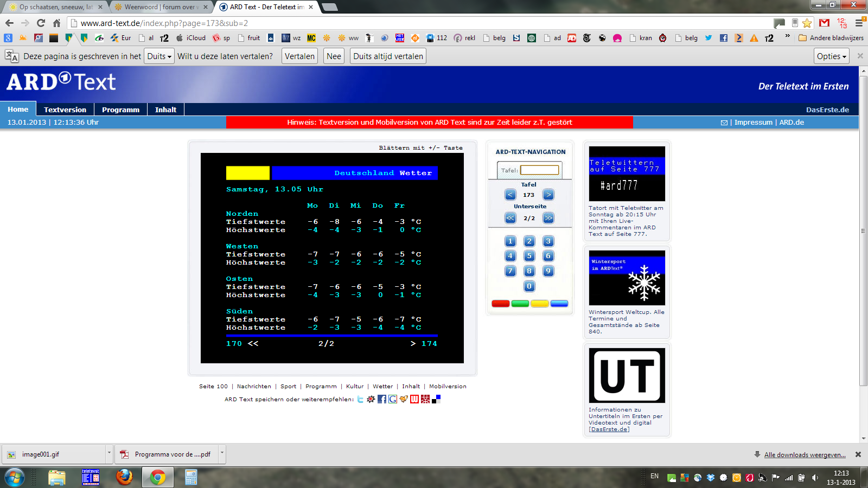Click the yellow teletext color key
Viewport: 868px width, 488px height.
pyautogui.click(x=540, y=304)
